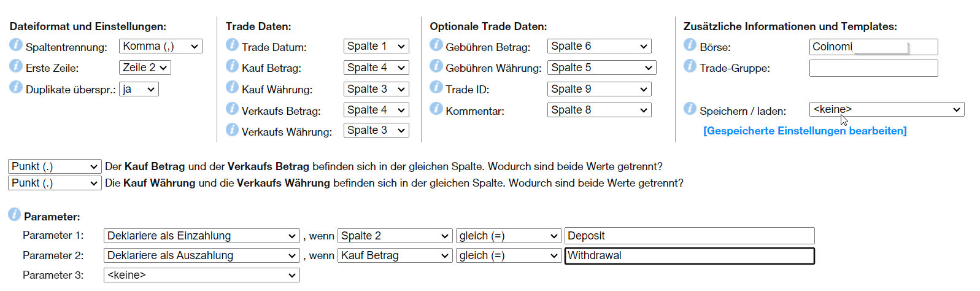Screen dimensions: 980x291
Task: Click the info icon beside Duplikate überspr.
Action: tap(16, 87)
